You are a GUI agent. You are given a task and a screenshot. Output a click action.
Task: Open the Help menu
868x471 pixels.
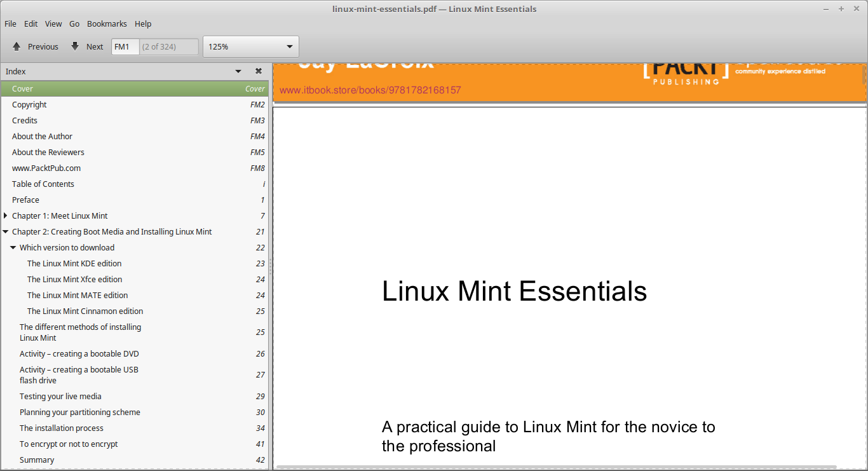tap(143, 24)
